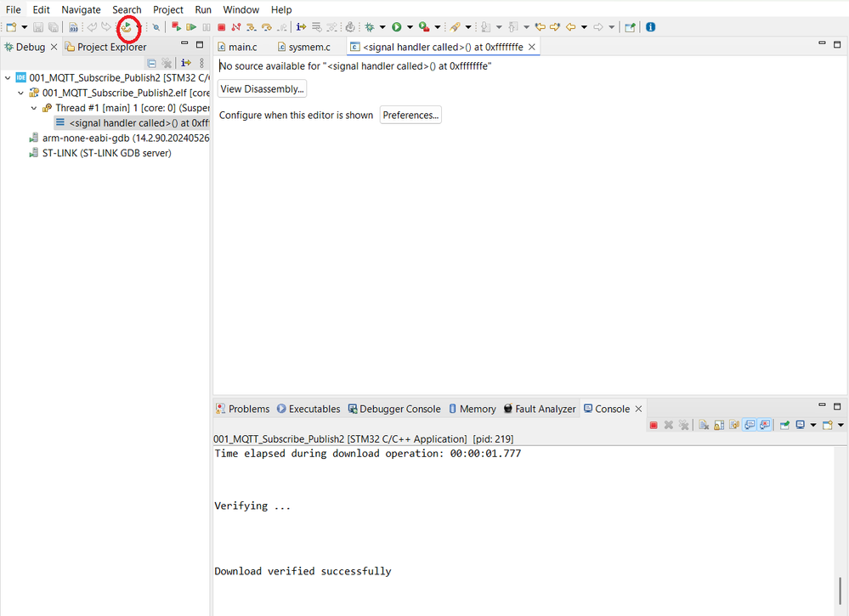The width and height of the screenshot is (849, 616).
Task: Open the Executables tab
Action: pyautogui.click(x=308, y=409)
